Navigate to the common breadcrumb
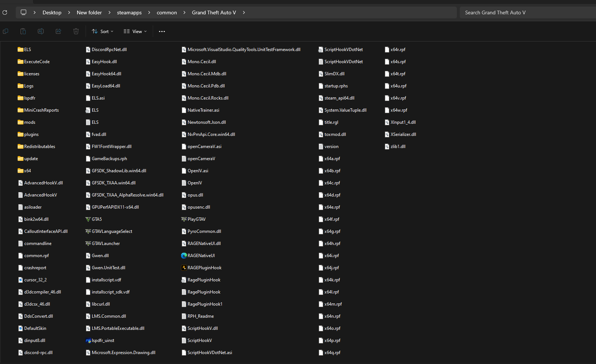596x364 pixels. pos(167,12)
